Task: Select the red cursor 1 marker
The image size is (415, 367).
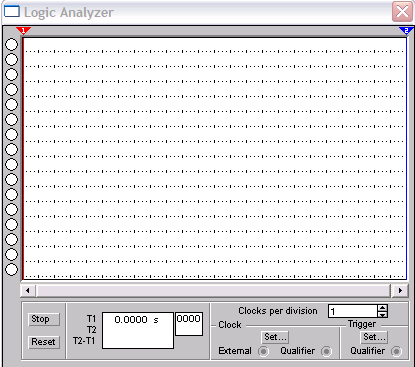Action: click(x=23, y=31)
